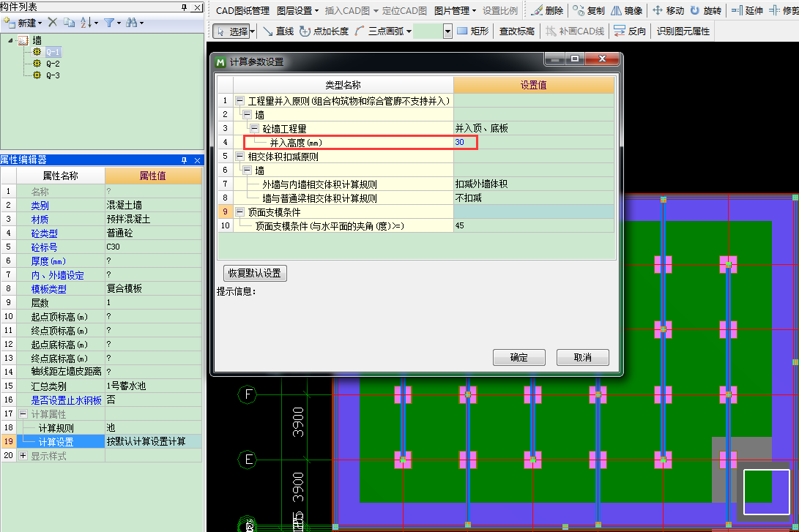Click the 确定 button
This screenshot has height=532, width=799.
519,357
